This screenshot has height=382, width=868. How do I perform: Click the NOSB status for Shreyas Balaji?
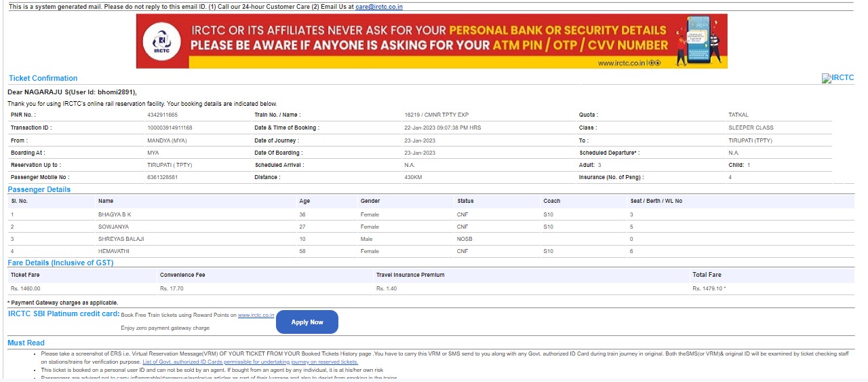pyautogui.click(x=465, y=239)
